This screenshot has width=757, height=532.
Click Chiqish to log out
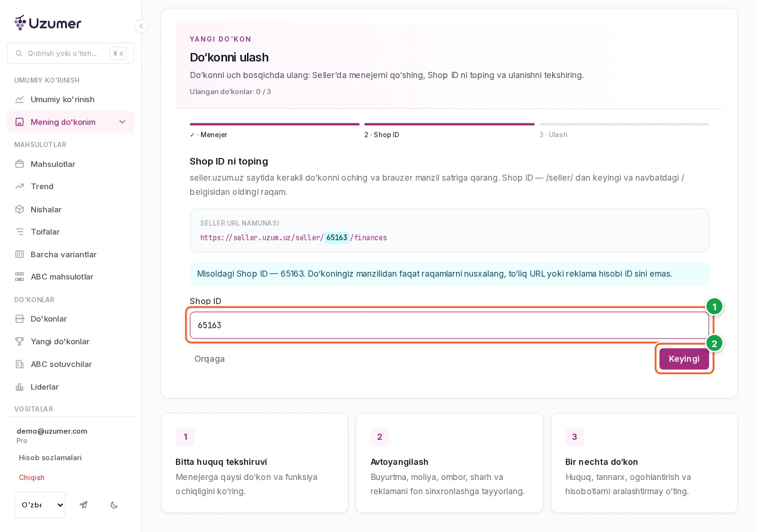pyautogui.click(x=32, y=478)
